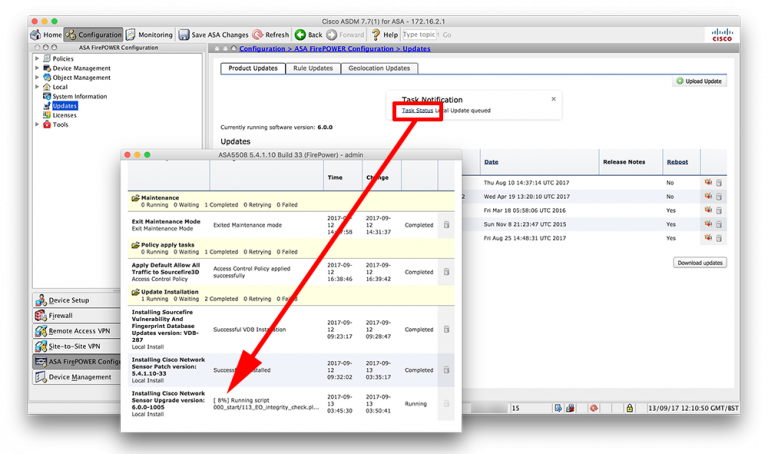768x454 pixels.
Task: Open the Task Status link
Action: (x=417, y=111)
